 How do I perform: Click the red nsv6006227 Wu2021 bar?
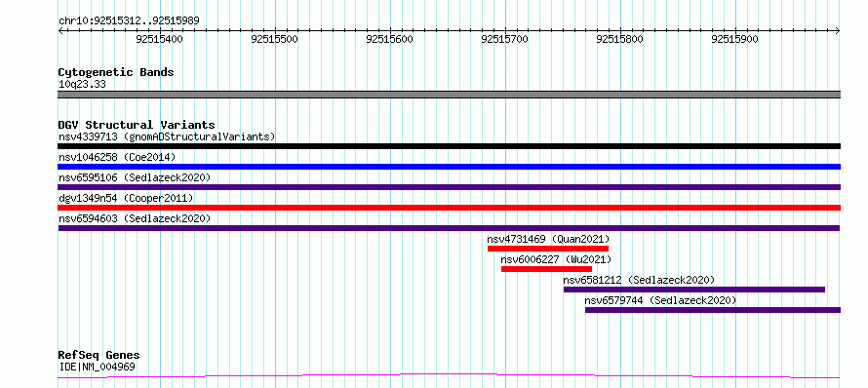point(546,269)
